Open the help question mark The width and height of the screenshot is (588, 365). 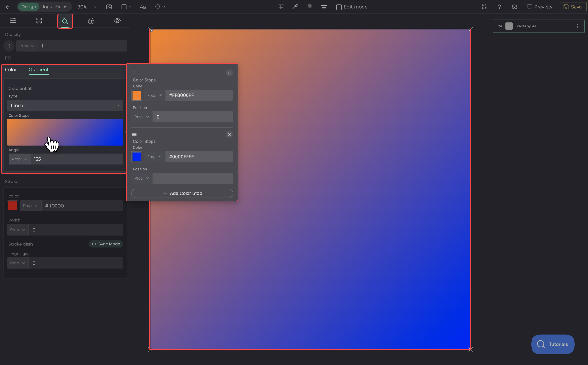pos(499,7)
